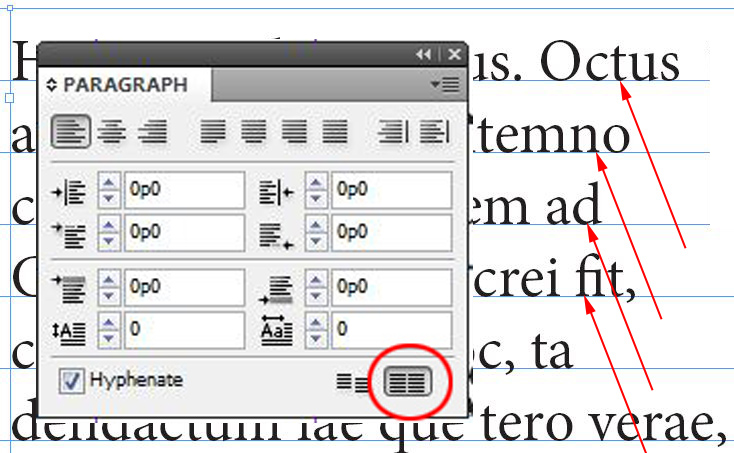Select the PARAGRAPH panel tab

point(124,85)
